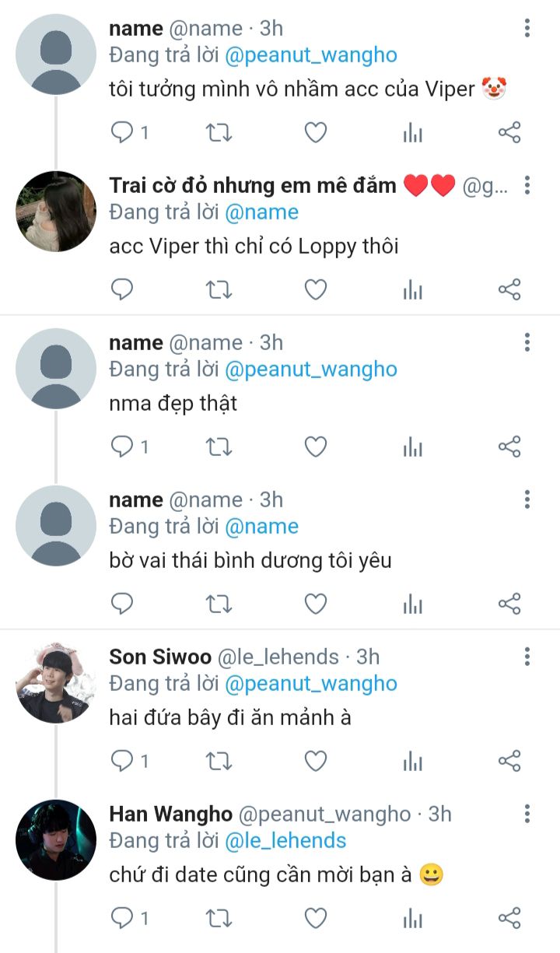The height and width of the screenshot is (953, 560).
Task: Like Han Wangho's date reply
Action: (315, 917)
